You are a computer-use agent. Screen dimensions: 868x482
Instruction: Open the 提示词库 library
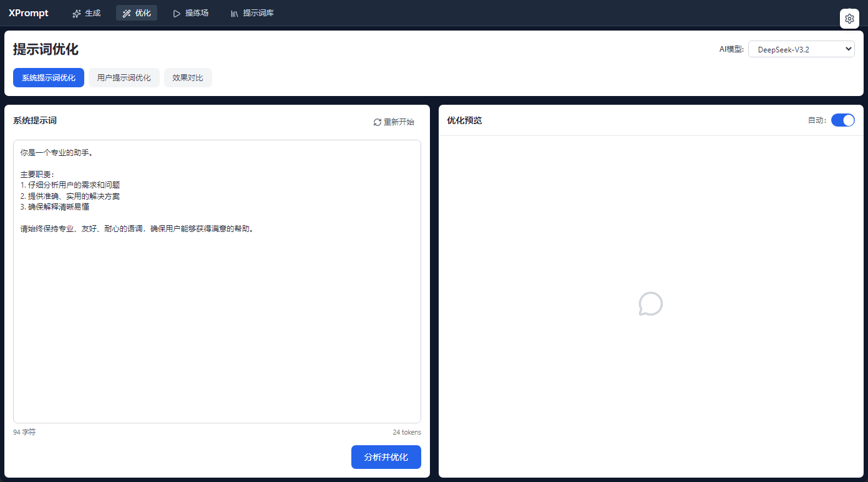[x=252, y=13]
